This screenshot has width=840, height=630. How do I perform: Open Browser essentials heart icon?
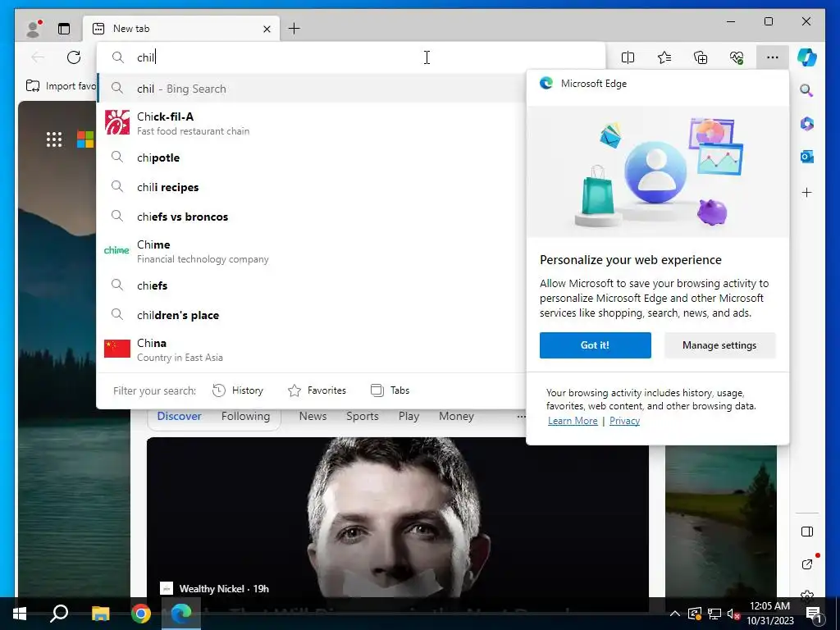737,57
